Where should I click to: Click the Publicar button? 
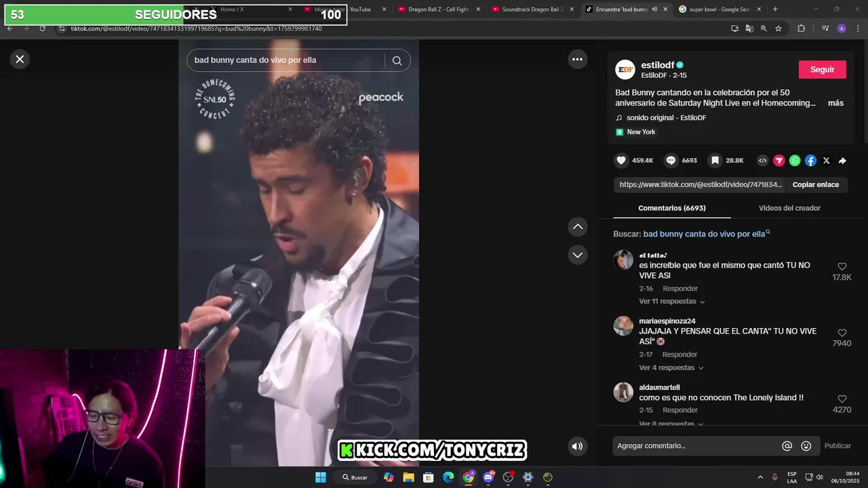837,446
